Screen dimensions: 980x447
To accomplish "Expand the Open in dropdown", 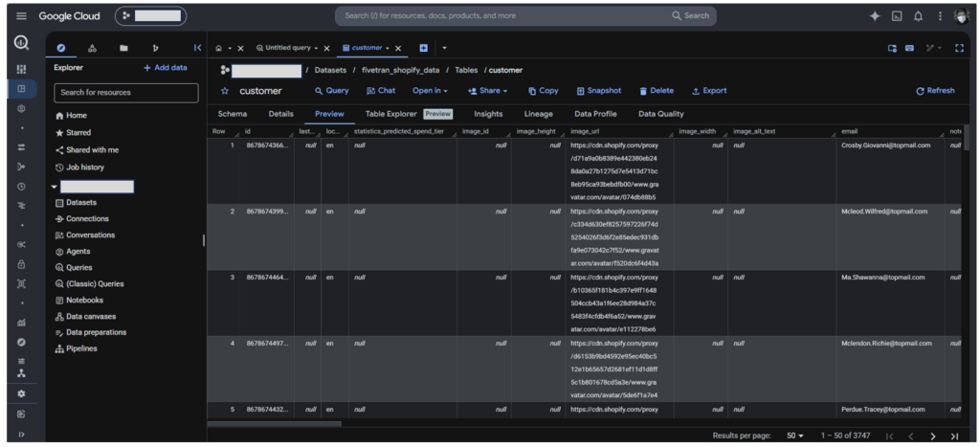I will 430,91.
